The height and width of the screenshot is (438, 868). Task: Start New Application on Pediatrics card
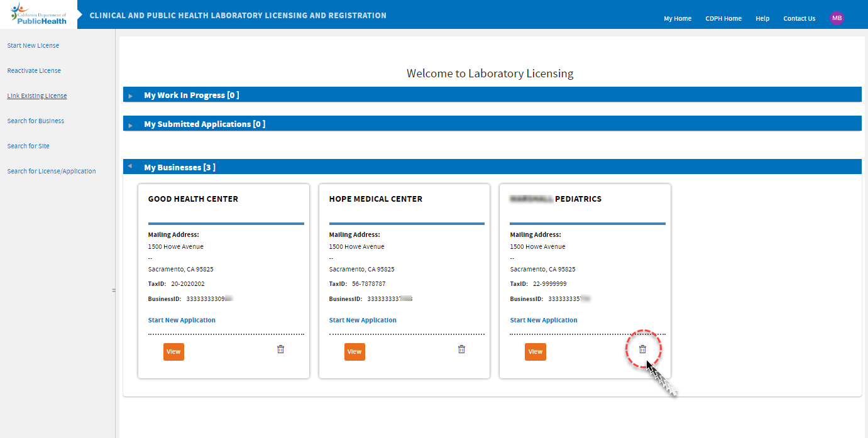coord(544,320)
